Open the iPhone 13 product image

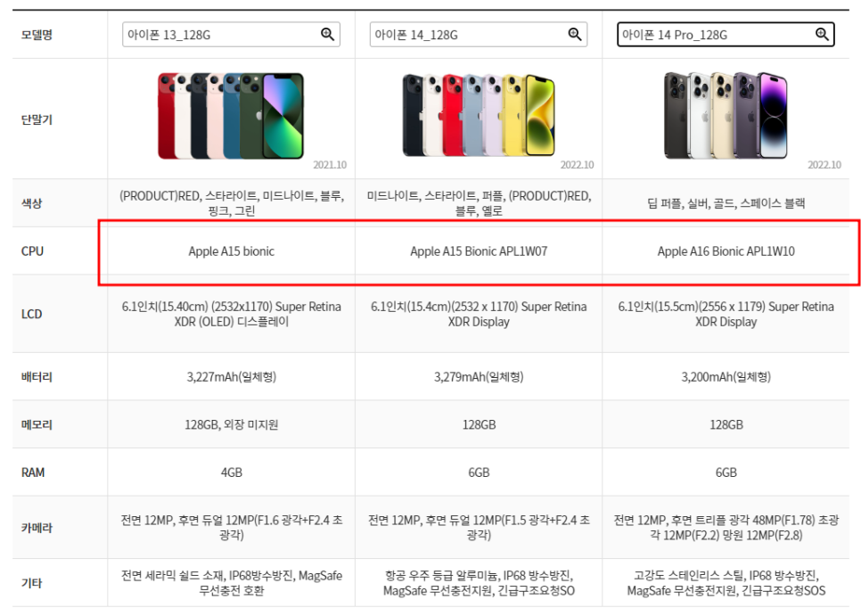pos(231,116)
